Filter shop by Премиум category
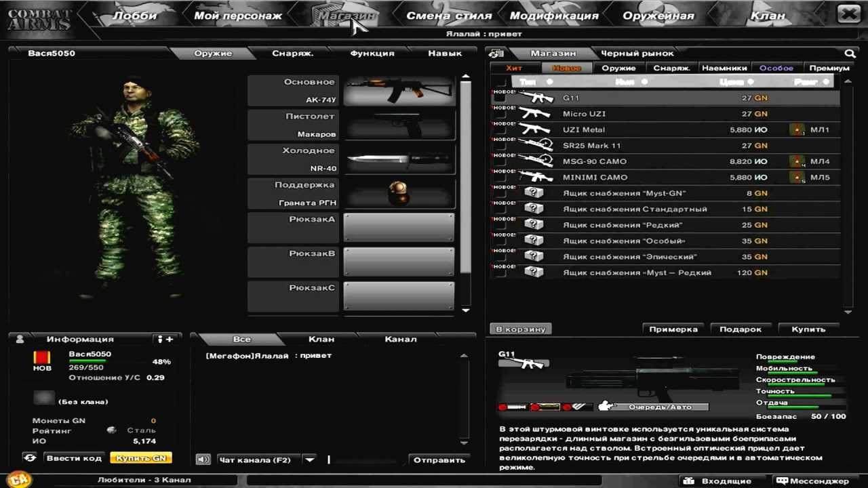Viewport: 868px width, 488px height. (x=829, y=68)
